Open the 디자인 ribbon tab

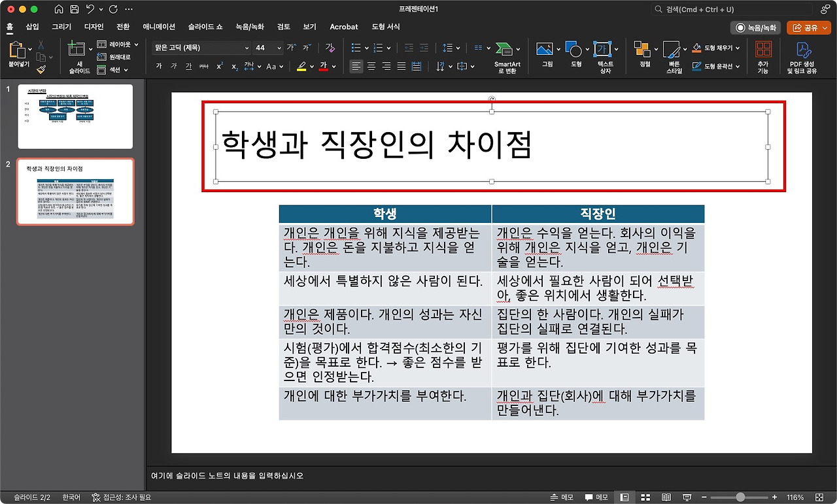[94, 27]
